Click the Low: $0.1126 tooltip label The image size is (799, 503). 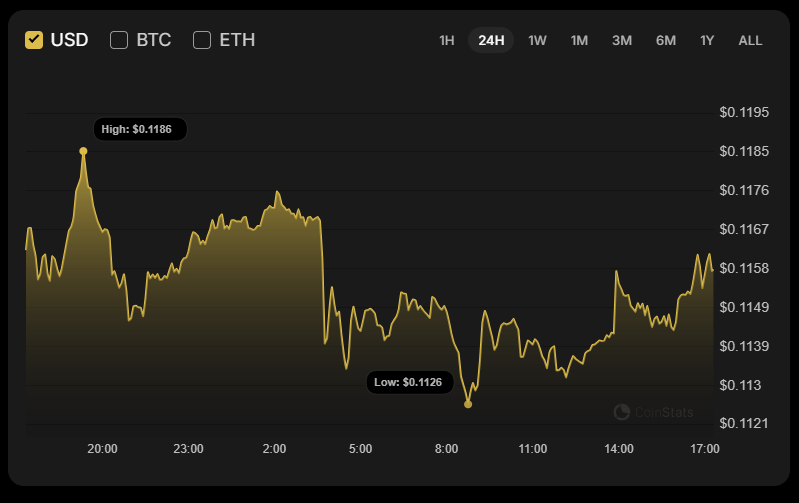(x=410, y=382)
